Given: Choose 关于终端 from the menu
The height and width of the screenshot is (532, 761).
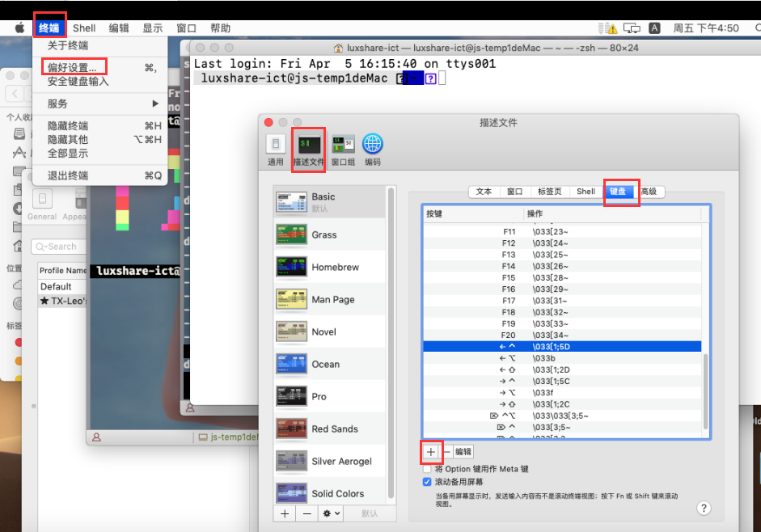Looking at the screenshot, I should click(100, 45).
